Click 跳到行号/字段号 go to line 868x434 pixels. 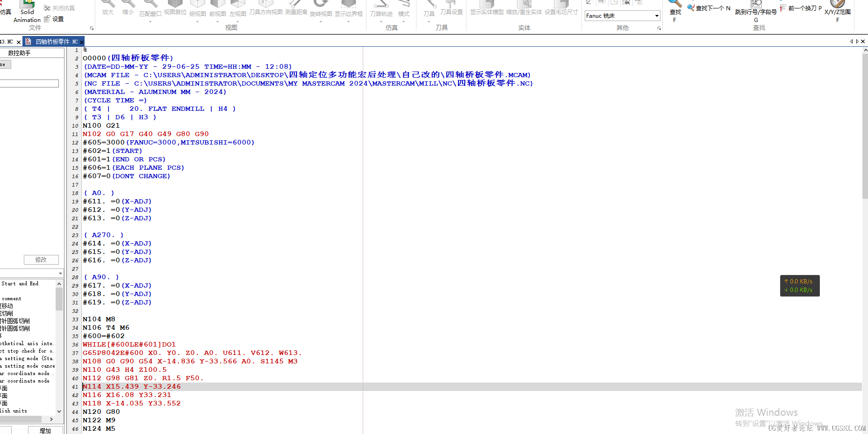[x=756, y=10]
